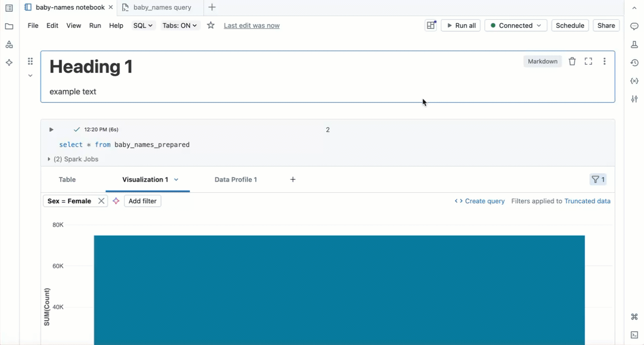Open the comments bubble panel

point(634,26)
